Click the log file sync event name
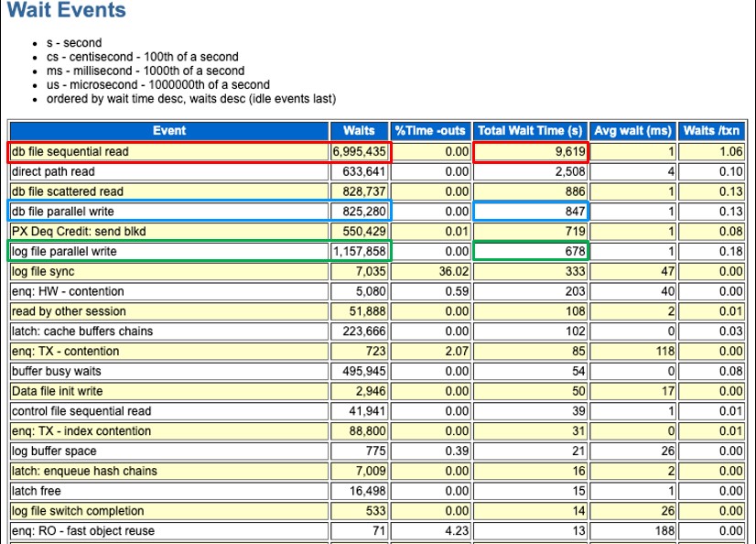The height and width of the screenshot is (544, 756). pos(43,272)
